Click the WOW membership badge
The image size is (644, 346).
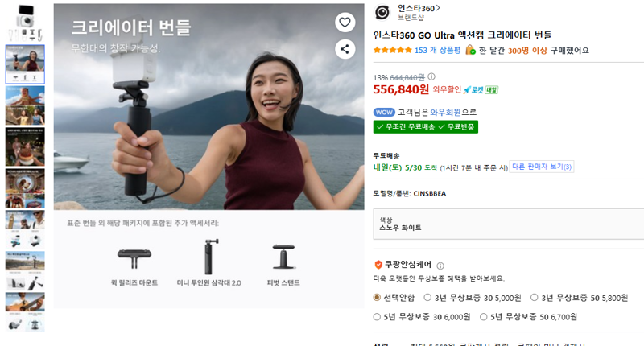[x=384, y=112]
